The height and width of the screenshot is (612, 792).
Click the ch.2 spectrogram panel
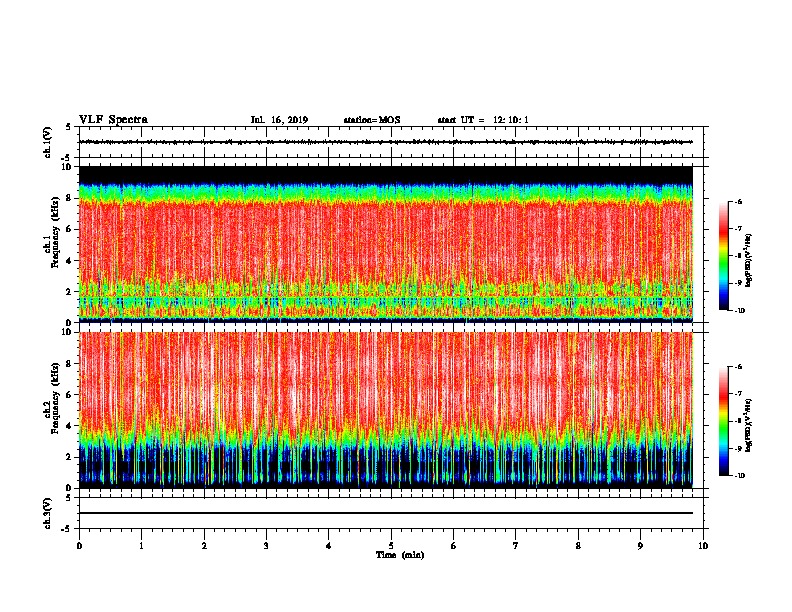(386, 410)
